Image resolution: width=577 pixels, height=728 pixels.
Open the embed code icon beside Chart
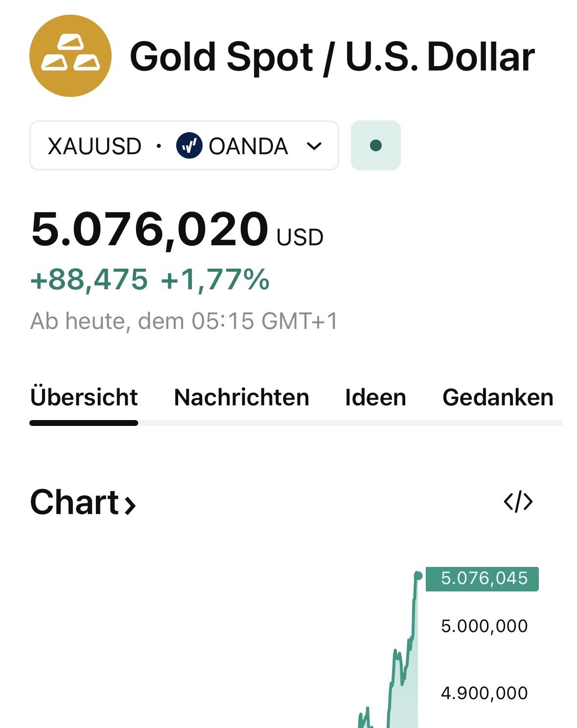pyautogui.click(x=518, y=502)
